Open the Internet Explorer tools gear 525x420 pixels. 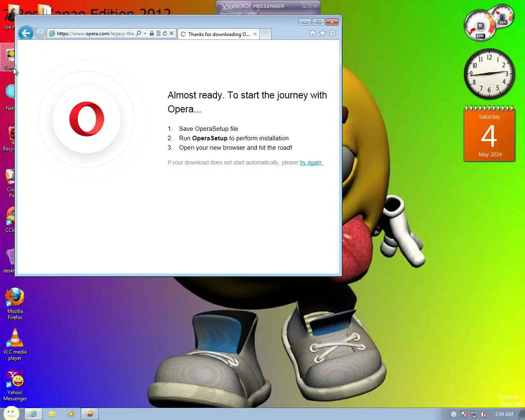click(x=333, y=33)
